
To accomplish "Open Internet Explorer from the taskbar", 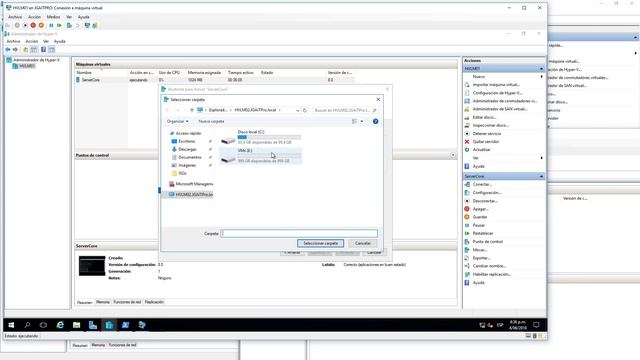I will click(60, 325).
